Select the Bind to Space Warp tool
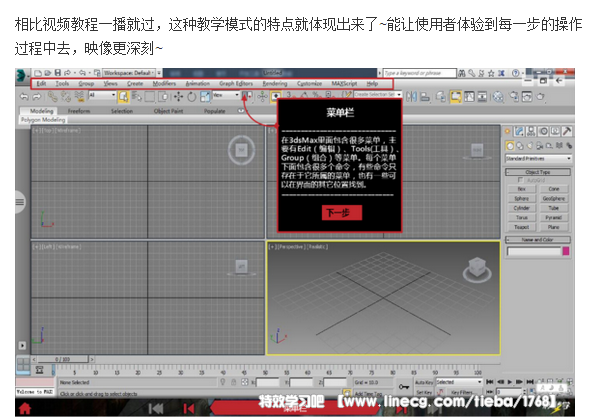The height and width of the screenshot is (418, 590). coord(79,97)
